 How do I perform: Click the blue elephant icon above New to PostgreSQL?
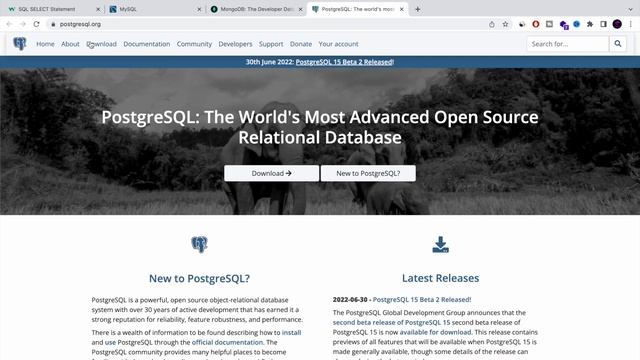[200, 244]
